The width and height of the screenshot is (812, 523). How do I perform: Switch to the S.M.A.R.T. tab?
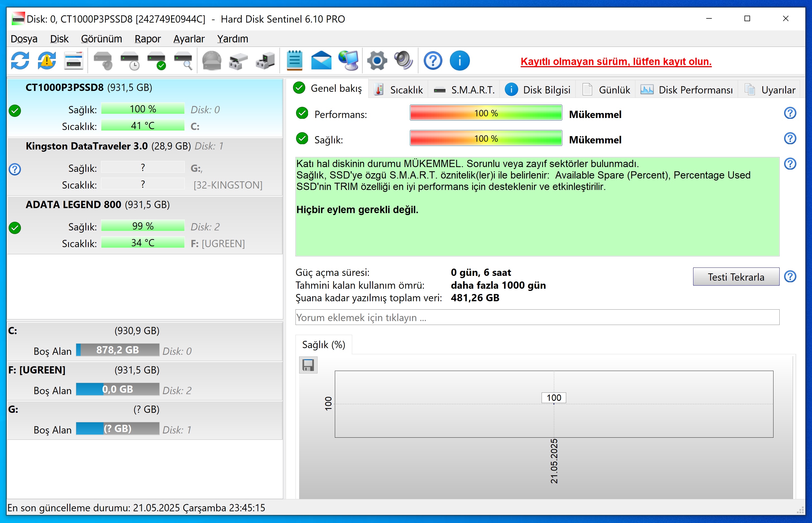pyautogui.click(x=464, y=90)
